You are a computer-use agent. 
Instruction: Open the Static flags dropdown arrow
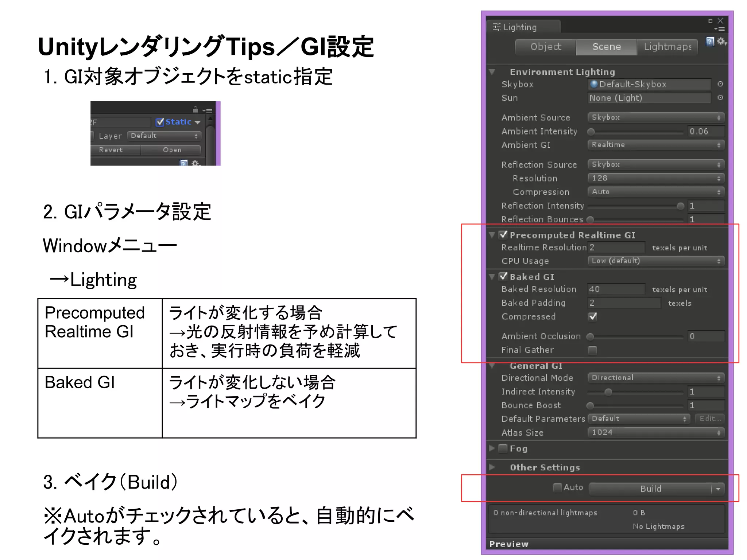198,122
